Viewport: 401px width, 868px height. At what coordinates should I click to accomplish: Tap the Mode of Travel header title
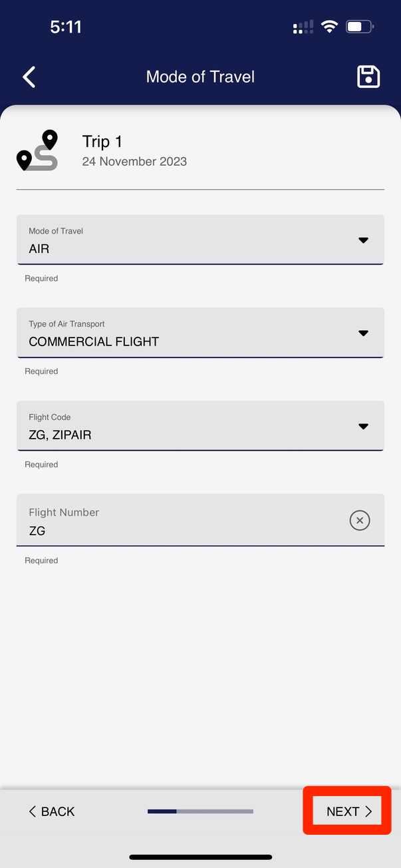pos(200,77)
